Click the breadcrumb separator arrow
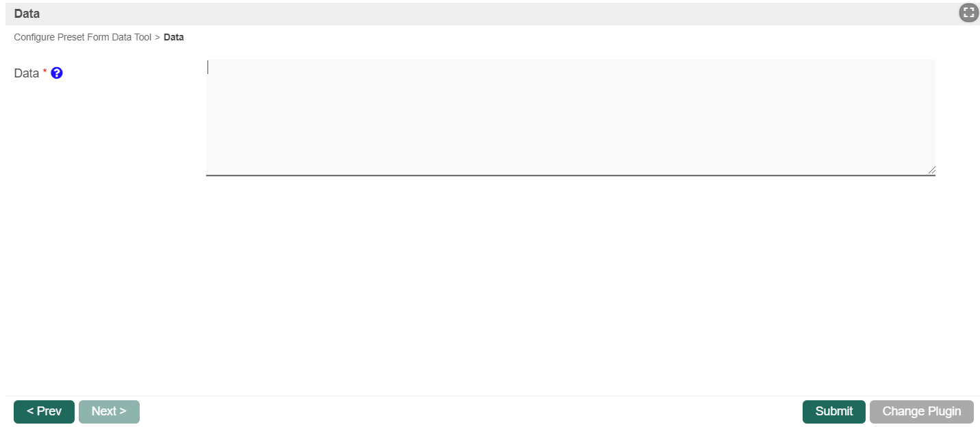 point(158,38)
